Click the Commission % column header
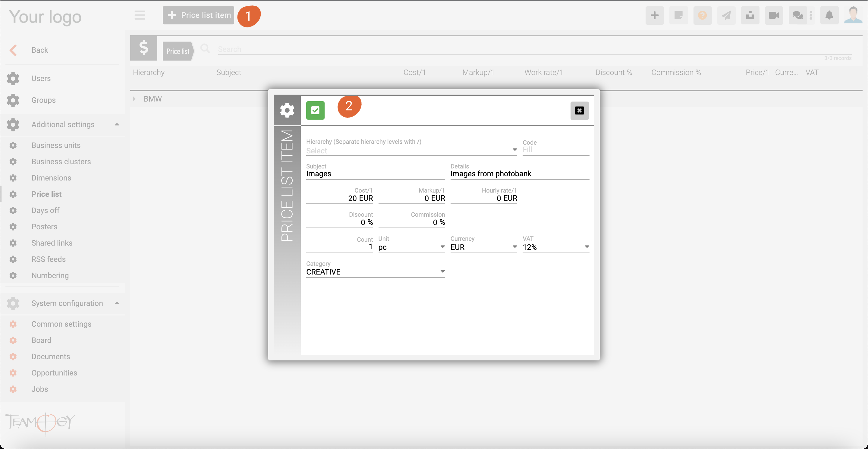868x449 pixels. [x=676, y=72]
